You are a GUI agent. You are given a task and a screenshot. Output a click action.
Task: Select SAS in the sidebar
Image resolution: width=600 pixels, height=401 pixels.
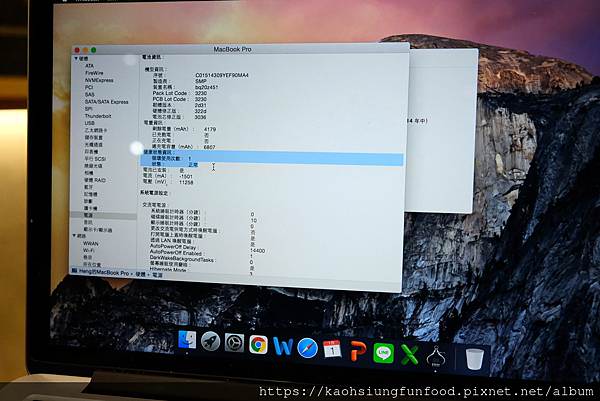90,95
